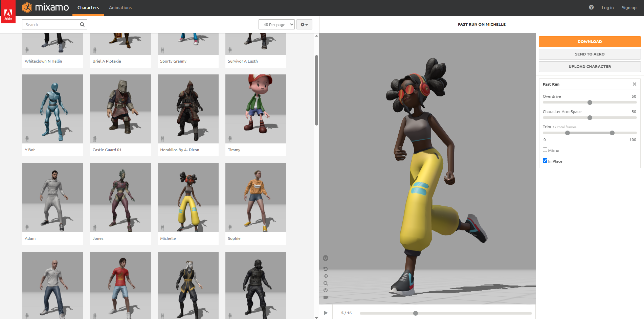Open the help question mark icon
The image size is (644, 319).
coord(591,7)
